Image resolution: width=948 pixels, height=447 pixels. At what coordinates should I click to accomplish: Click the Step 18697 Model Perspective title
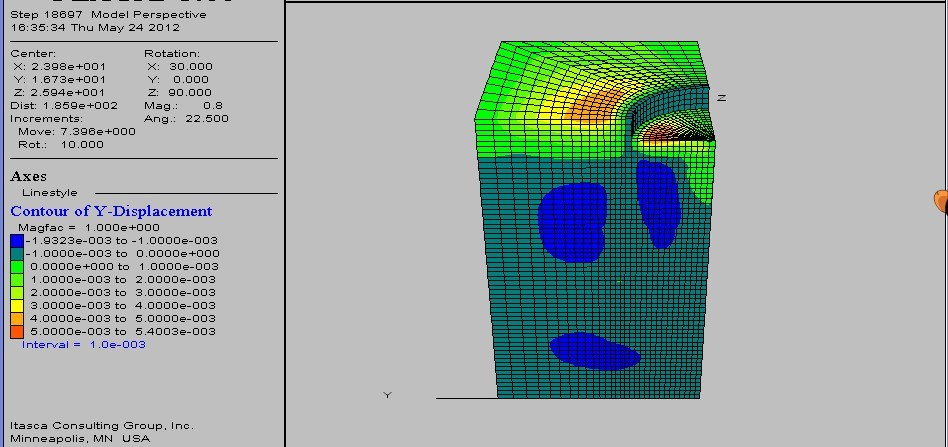pos(108,15)
